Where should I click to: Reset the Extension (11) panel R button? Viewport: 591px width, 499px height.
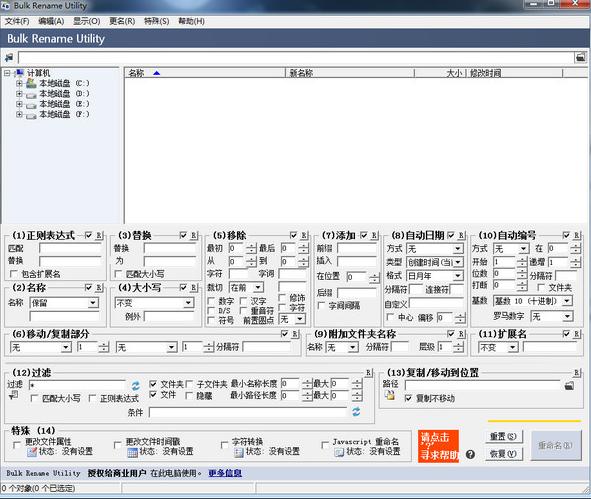point(576,334)
